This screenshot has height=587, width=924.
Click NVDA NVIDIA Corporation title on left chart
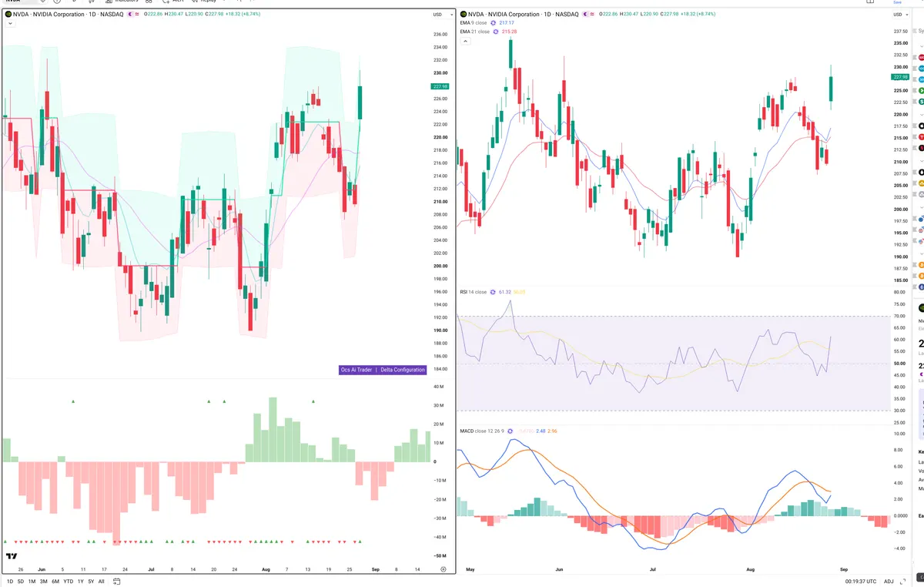68,15
